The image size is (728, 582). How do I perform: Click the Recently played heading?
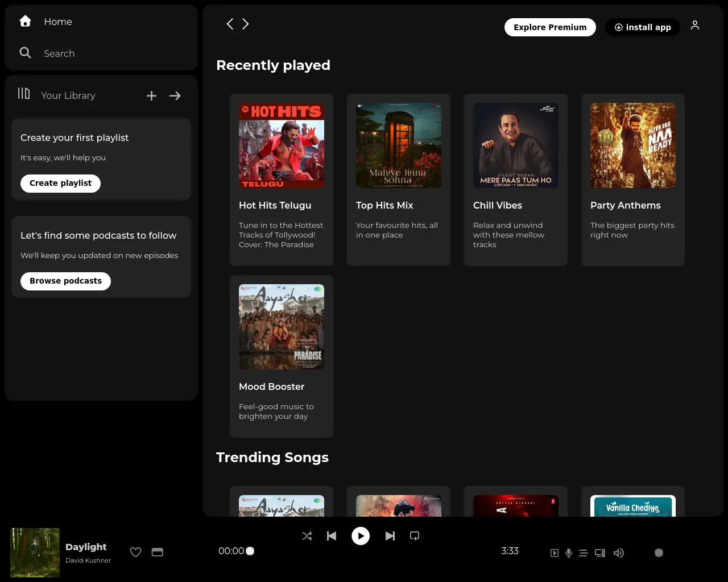273,65
